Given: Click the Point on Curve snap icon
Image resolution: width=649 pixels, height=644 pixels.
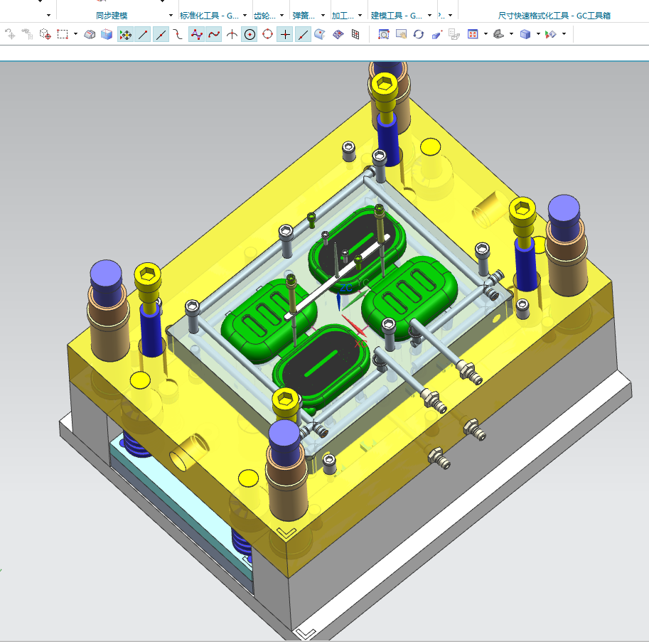Looking at the screenshot, I should click(303, 34).
